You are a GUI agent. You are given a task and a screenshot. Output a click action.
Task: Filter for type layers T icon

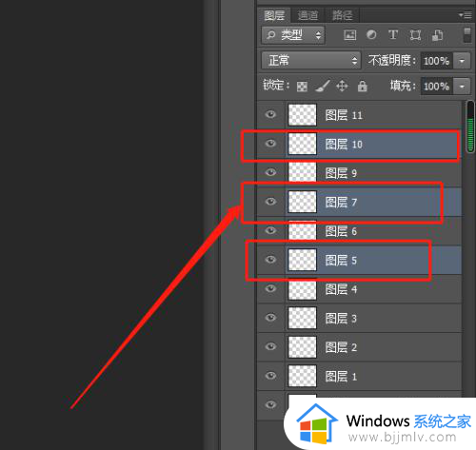pos(393,34)
